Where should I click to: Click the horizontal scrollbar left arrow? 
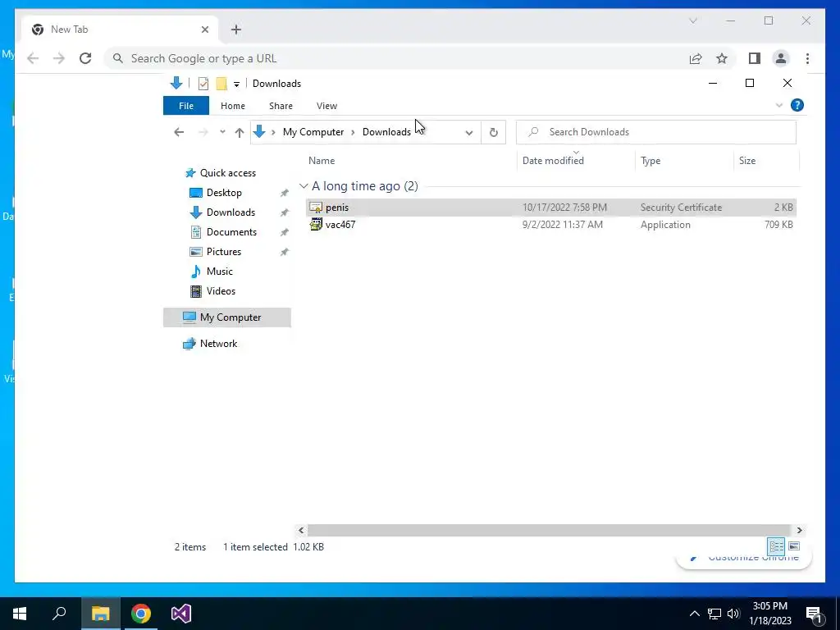point(301,531)
